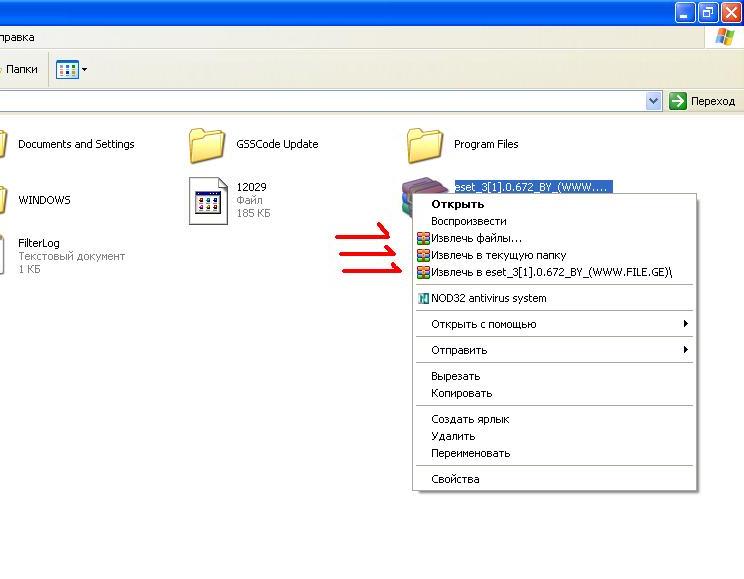Expand Открыть с помощью submenu arrow
The image size is (744, 579).
point(685,324)
